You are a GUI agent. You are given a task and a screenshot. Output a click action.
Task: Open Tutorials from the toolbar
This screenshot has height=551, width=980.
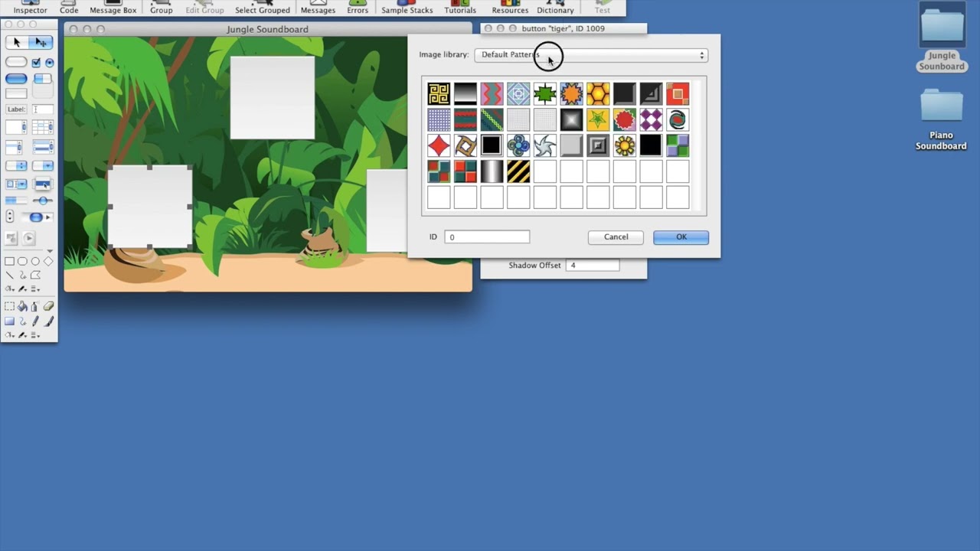point(460,8)
